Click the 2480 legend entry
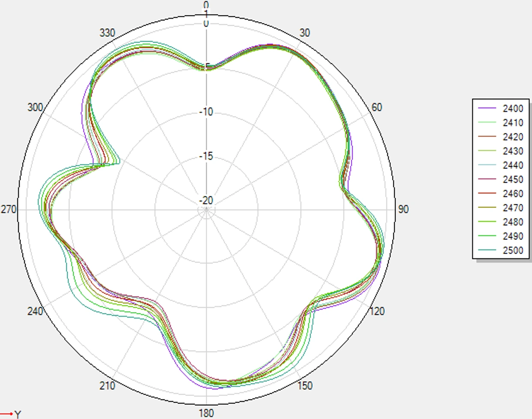532x419 pixels. pyautogui.click(x=501, y=221)
